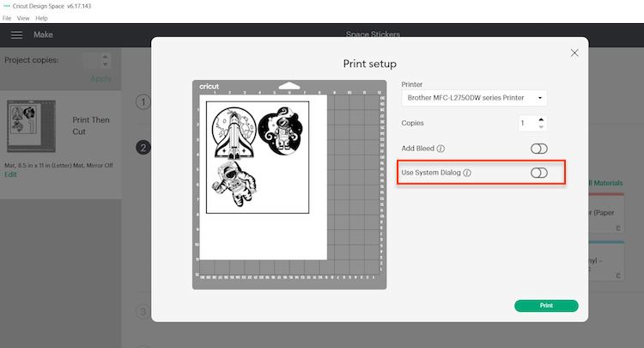Click the cricut logo on the mat preview
The width and height of the screenshot is (644, 348).
click(209, 86)
